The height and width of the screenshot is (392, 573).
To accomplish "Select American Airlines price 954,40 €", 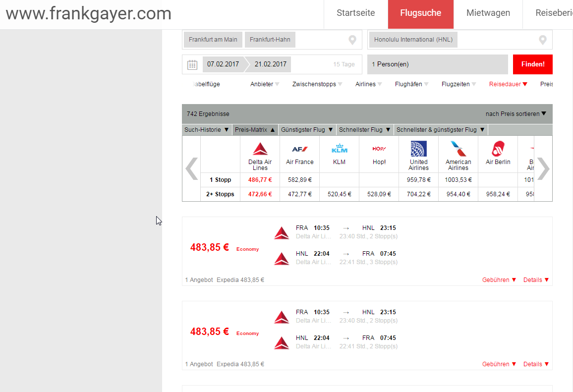I will coord(458,194).
